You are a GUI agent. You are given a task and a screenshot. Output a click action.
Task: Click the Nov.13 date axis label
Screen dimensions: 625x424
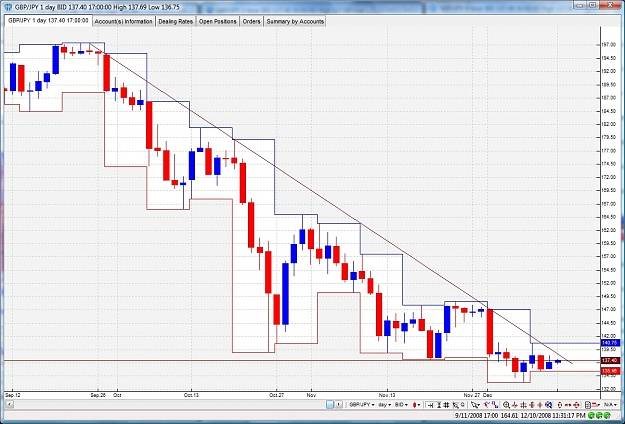pos(387,395)
